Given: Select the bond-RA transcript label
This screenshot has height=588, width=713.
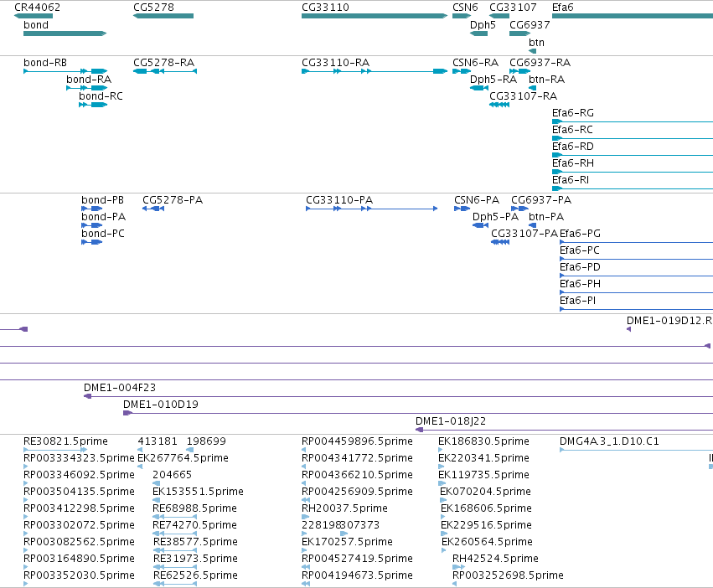Looking at the screenshot, I should click(89, 80).
